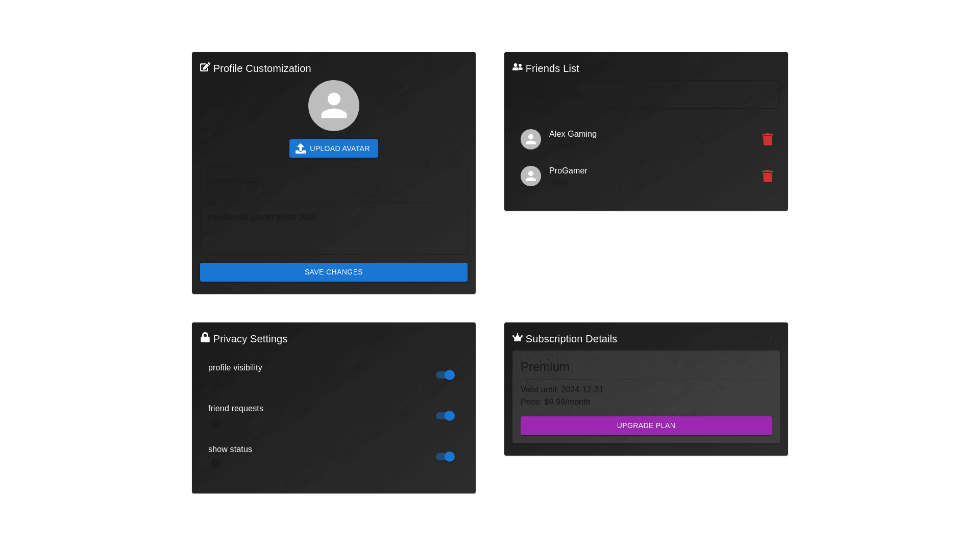
Task: Focus the search friends input field
Action: click(646, 94)
